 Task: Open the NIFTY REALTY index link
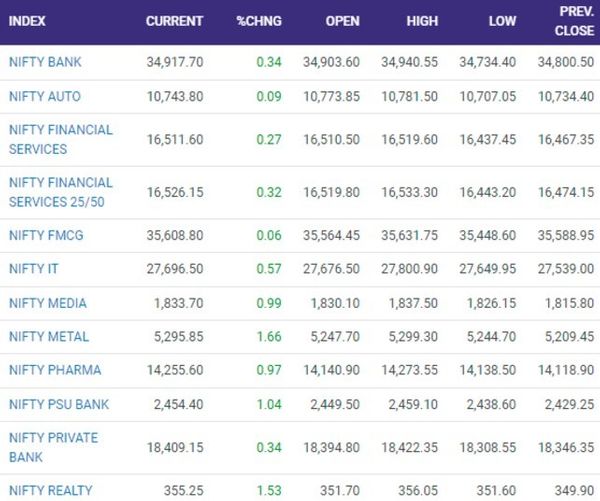tap(51, 490)
